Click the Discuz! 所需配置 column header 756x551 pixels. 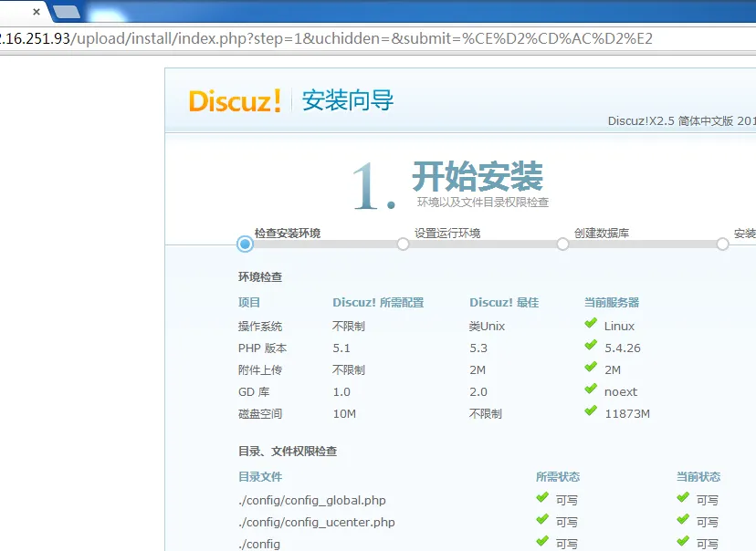coord(378,303)
